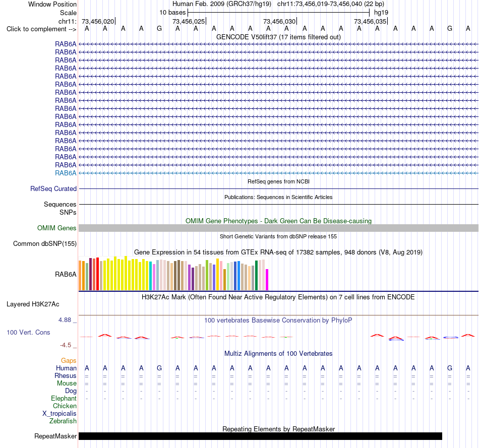Click the chr11:73,456,019-73,456,040 (22 bp) range text
The width and height of the screenshot is (479, 448).
click(331, 4)
